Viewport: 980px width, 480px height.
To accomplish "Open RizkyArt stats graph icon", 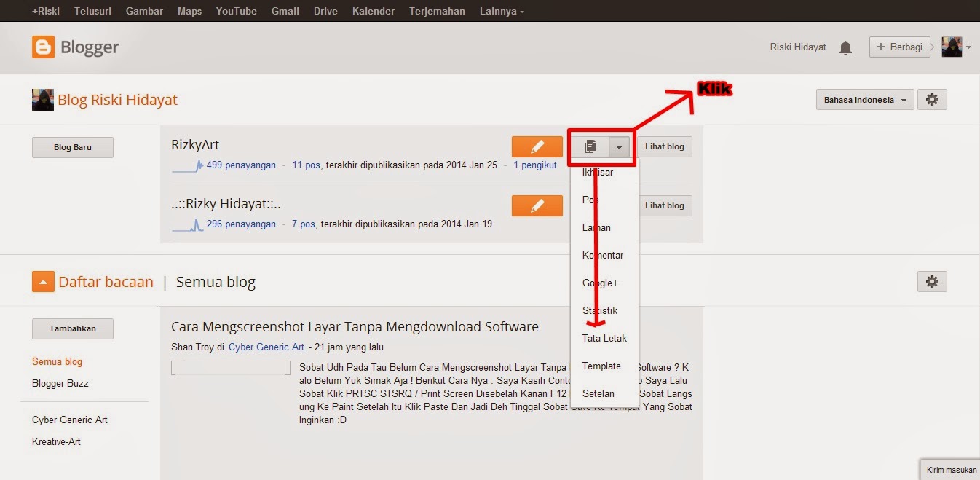I will (188, 166).
